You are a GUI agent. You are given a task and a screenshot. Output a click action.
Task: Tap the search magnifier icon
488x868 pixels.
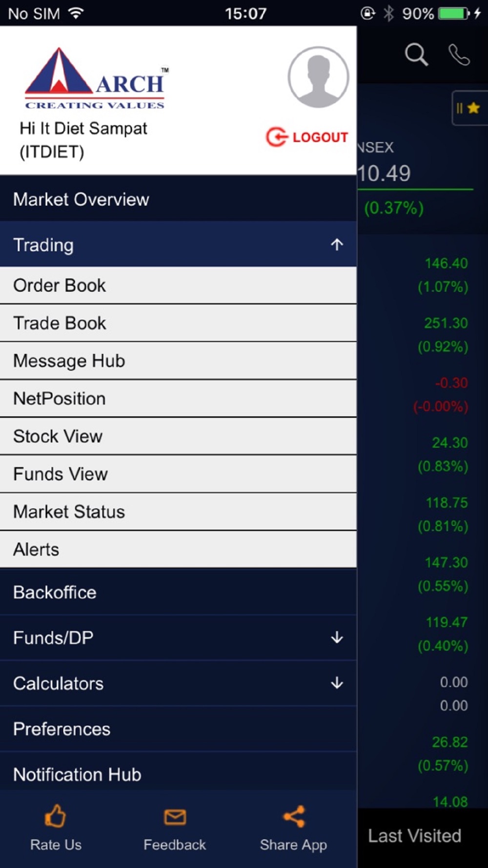(x=416, y=54)
